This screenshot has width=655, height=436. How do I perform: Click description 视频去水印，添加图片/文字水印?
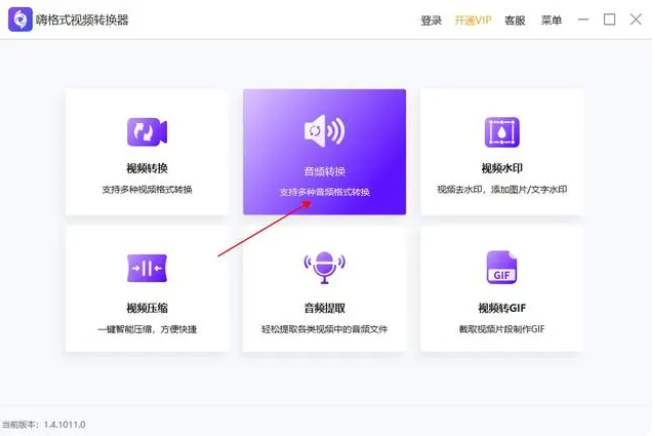coord(502,190)
